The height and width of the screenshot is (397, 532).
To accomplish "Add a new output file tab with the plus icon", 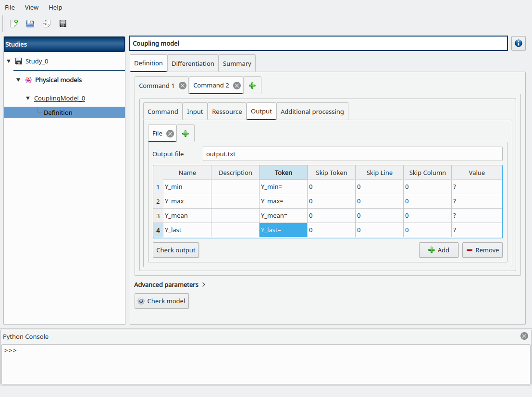I will point(186,134).
